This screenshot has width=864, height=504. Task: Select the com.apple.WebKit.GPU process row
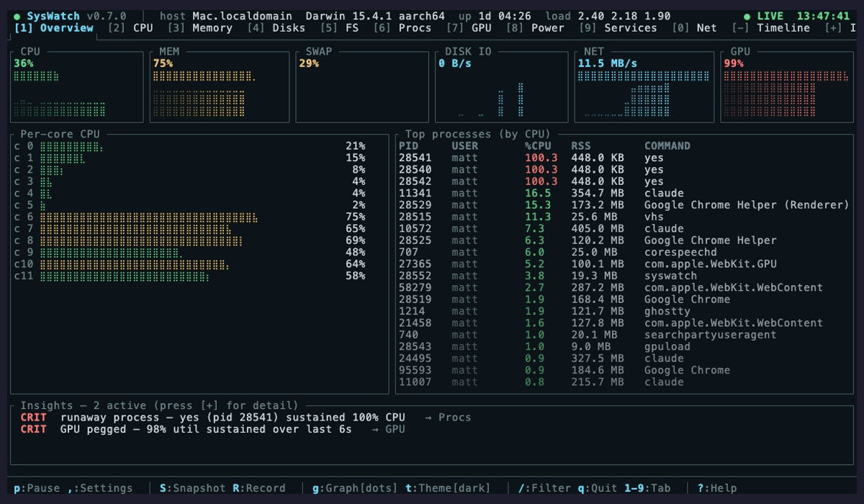[624, 264]
